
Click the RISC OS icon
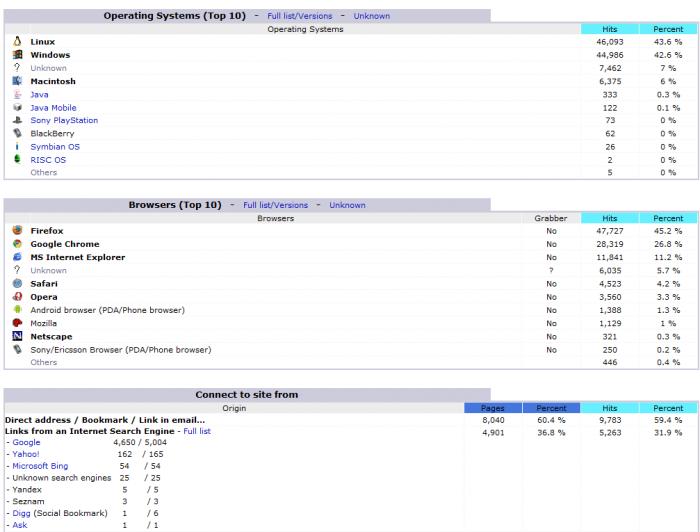click(x=17, y=159)
